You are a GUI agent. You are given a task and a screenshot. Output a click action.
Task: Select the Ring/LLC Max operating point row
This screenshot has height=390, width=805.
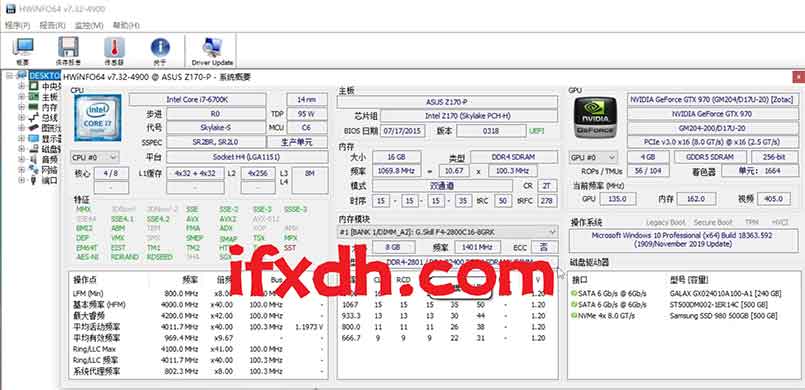(198, 349)
